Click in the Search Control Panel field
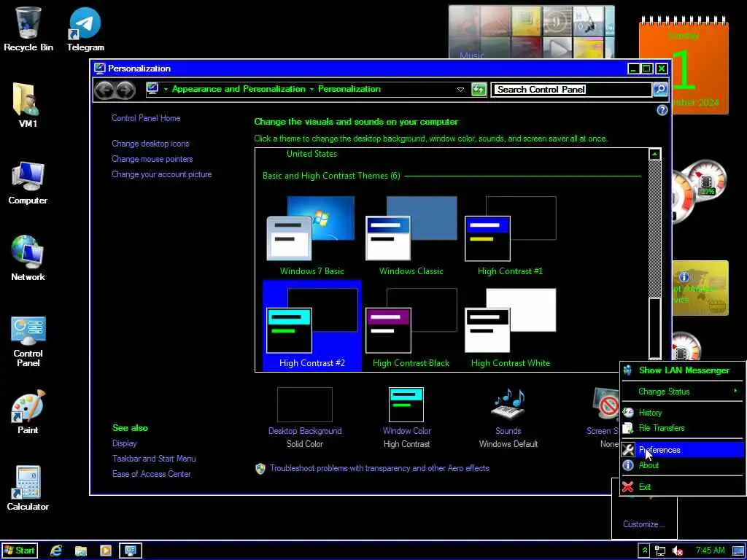Image resolution: width=747 pixels, height=560 pixels. pos(571,89)
